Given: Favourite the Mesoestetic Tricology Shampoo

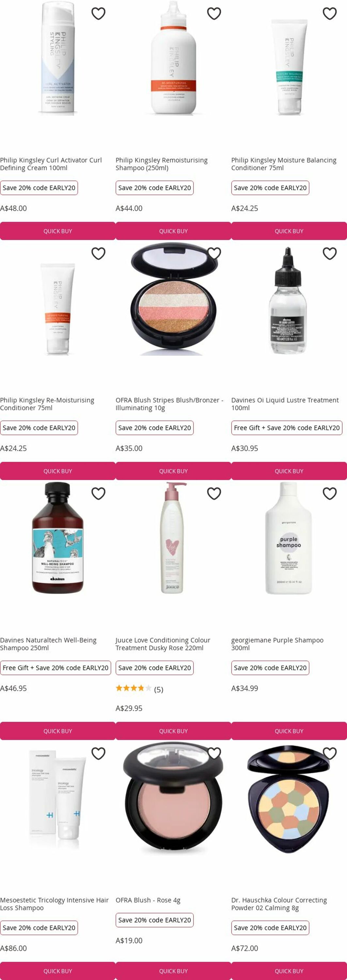Looking at the screenshot, I should coord(99,753).
